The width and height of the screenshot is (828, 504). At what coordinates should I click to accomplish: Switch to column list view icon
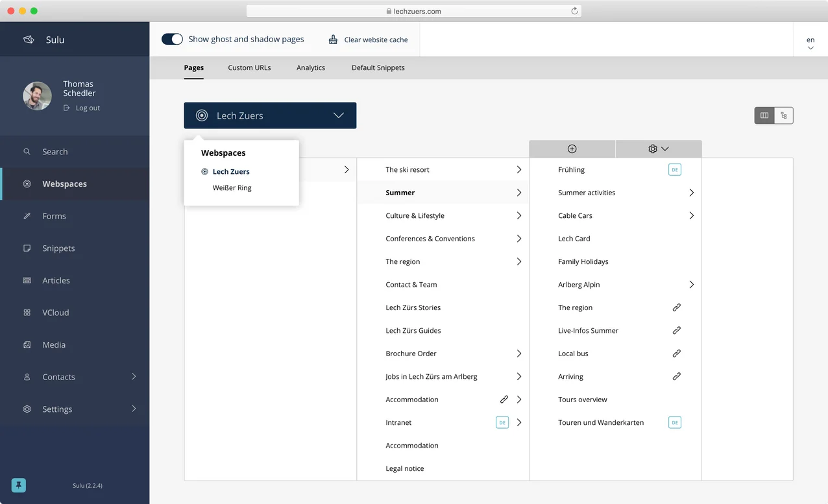(x=764, y=115)
